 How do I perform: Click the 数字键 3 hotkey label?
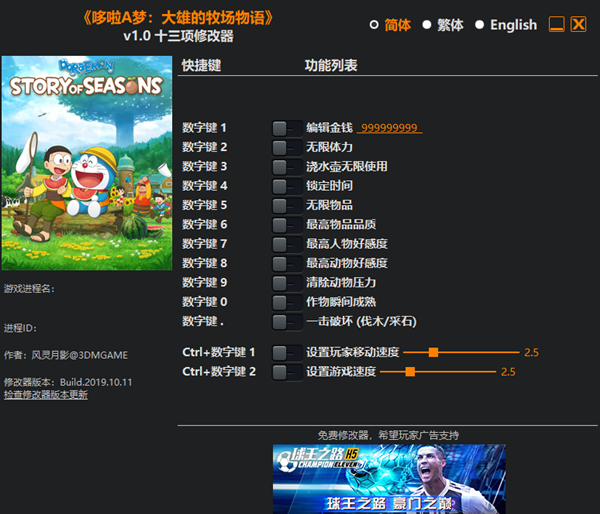pyautogui.click(x=204, y=166)
